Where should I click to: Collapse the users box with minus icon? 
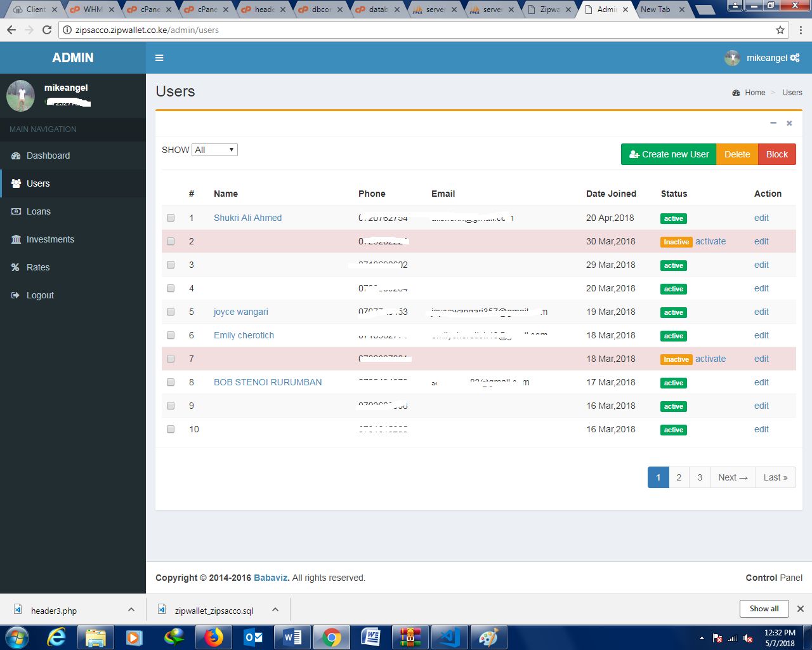point(773,123)
